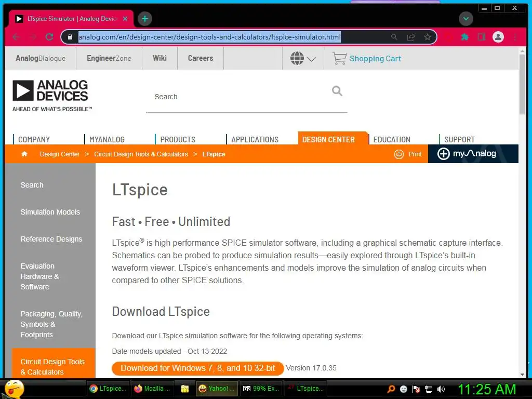Open the EDUCATION menu
Image resolution: width=532 pixels, height=399 pixels.
click(x=392, y=139)
